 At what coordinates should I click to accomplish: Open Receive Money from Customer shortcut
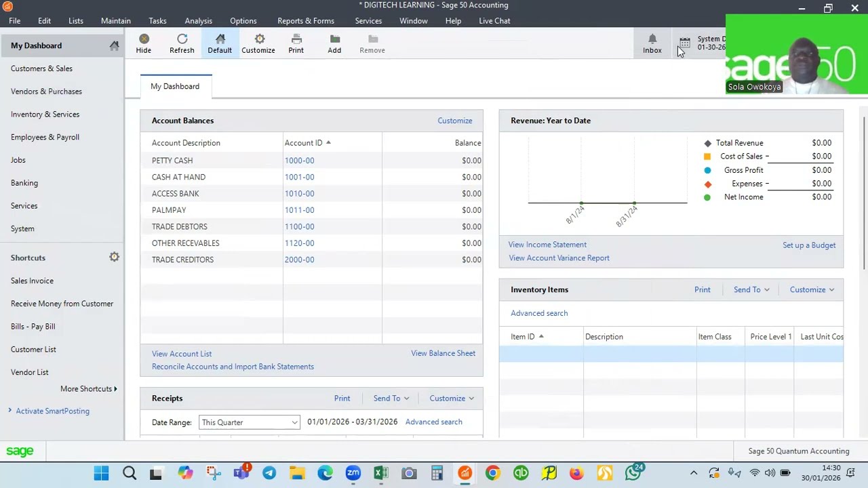[x=62, y=304]
